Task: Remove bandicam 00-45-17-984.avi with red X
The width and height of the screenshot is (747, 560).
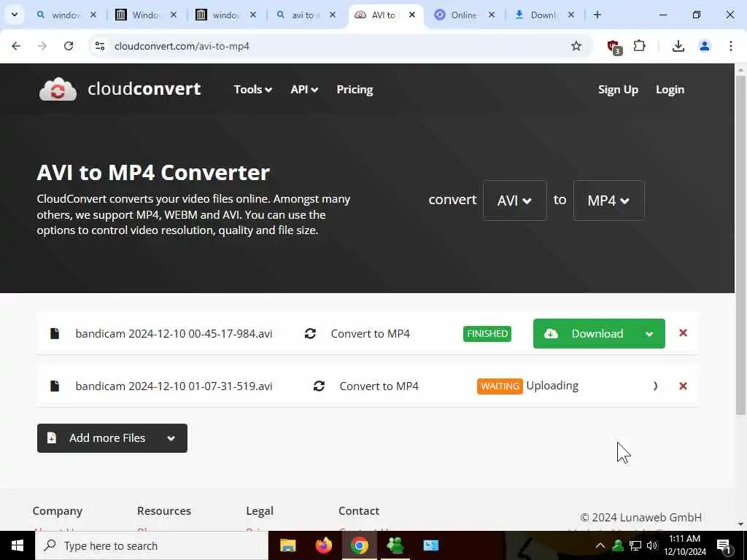Action: [x=683, y=332]
